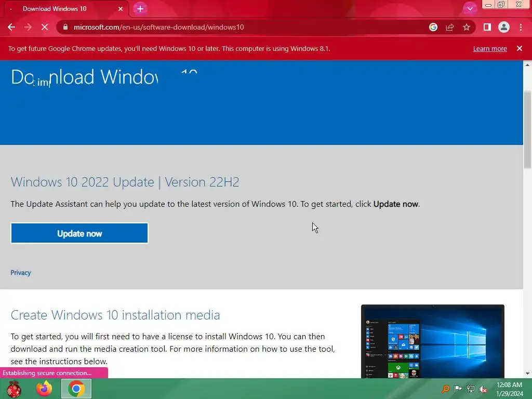Click the page scrollbar thumb
Image resolution: width=532 pixels, height=399 pixels.
click(528, 130)
